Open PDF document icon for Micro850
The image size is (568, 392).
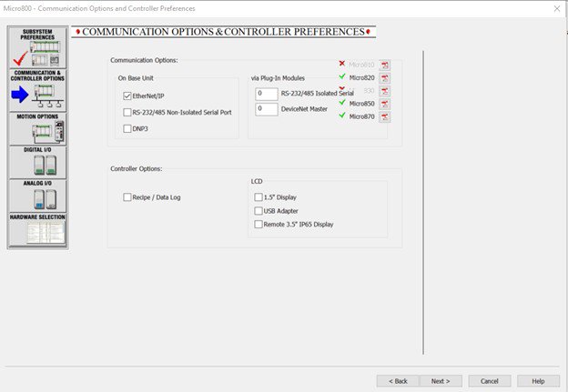point(384,105)
